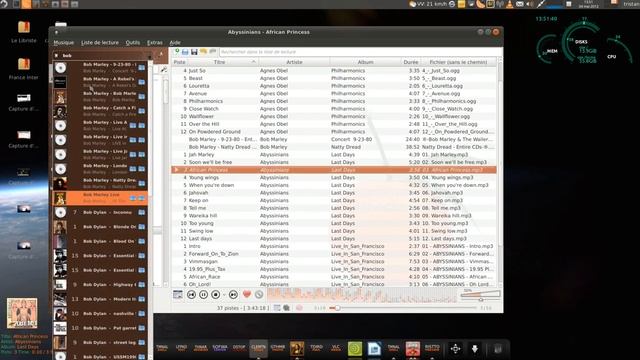Select search result 'Bob Dylan - Modern ti'
640x360 pixels.
[x=100, y=299]
